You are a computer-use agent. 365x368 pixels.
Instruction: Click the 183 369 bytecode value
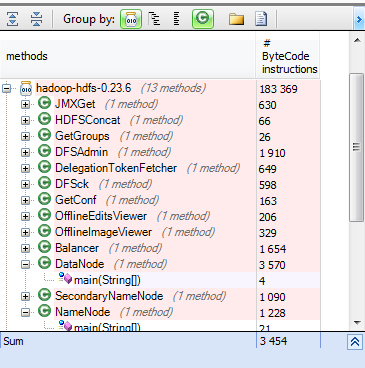point(278,89)
